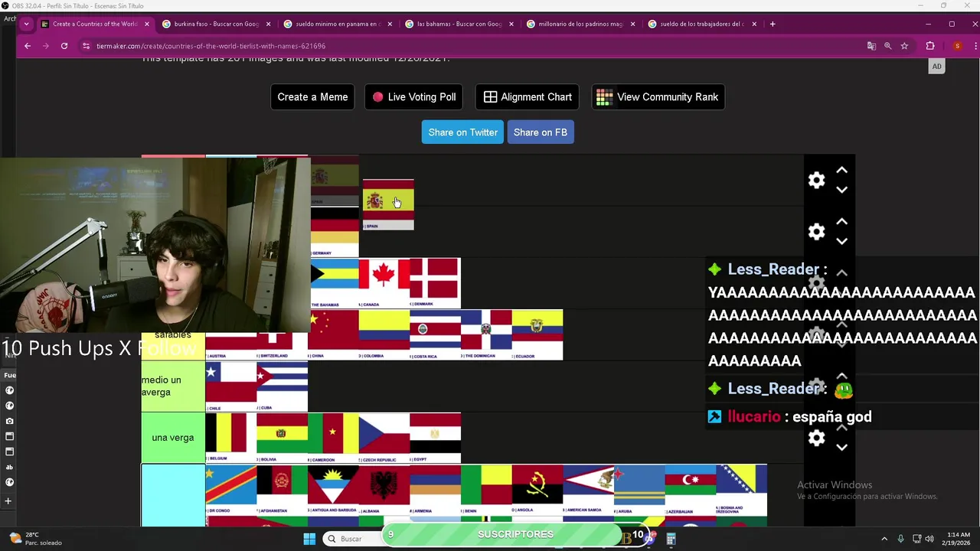Viewport: 980px width, 551px height.
Task: Move the Germany tier row down
Action: pyautogui.click(x=842, y=241)
